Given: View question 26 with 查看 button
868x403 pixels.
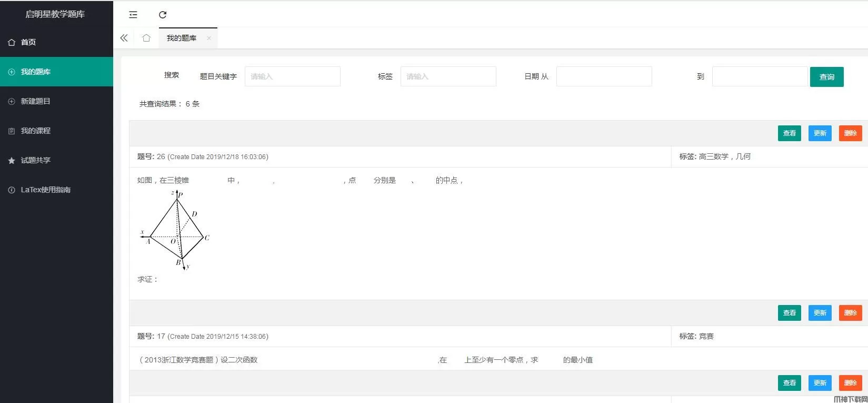Looking at the screenshot, I should 789,133.
